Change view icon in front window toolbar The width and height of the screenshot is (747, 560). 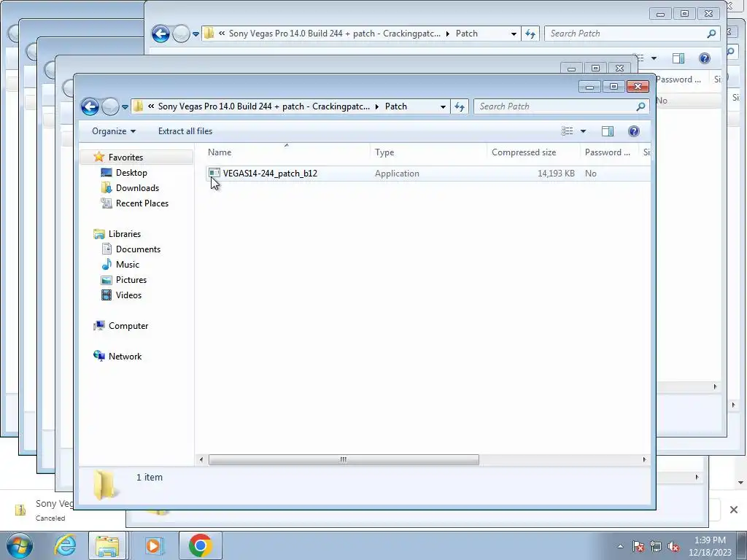click(x=567, y=131)
